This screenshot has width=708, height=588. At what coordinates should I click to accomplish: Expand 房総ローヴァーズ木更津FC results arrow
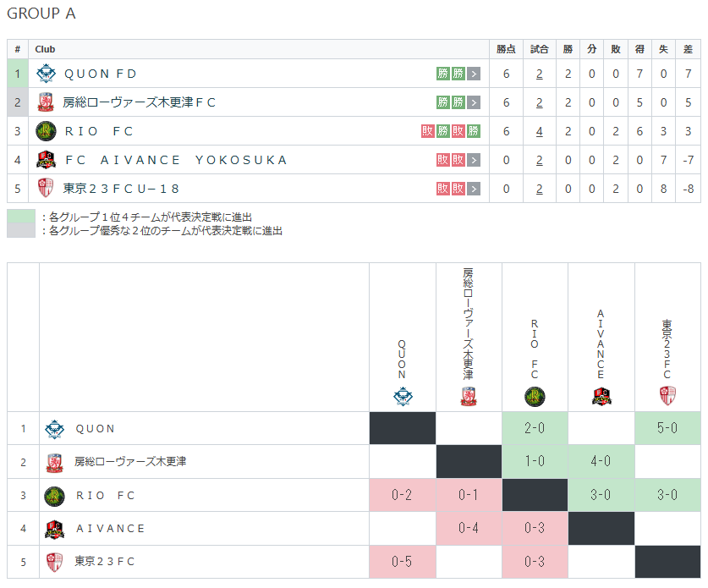click(474, 102)
